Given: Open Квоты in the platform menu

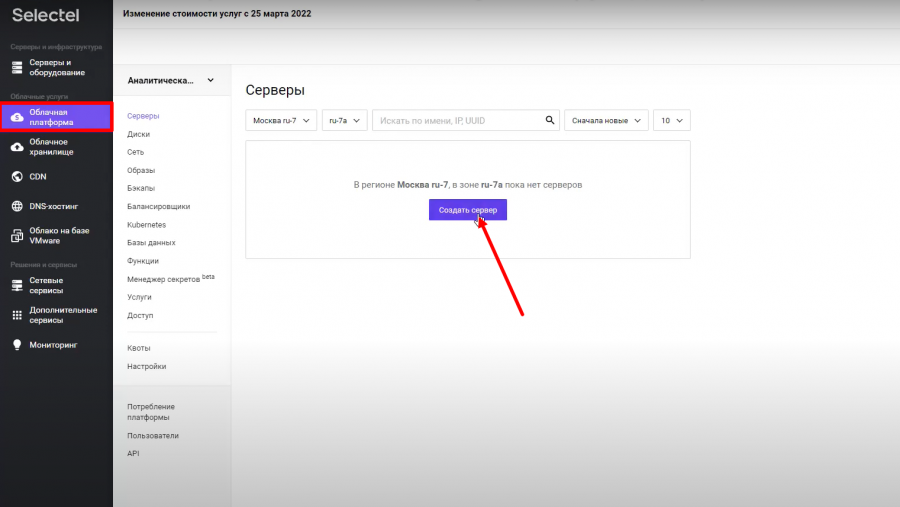Looking at the screenshot, I should point(138,348).
